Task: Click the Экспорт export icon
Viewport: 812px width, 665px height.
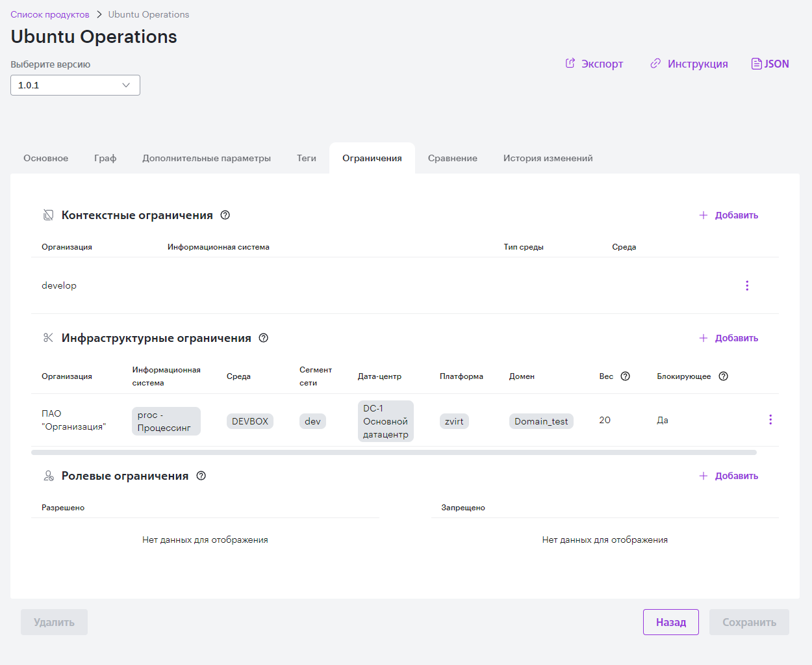Action: pos(570,63)
